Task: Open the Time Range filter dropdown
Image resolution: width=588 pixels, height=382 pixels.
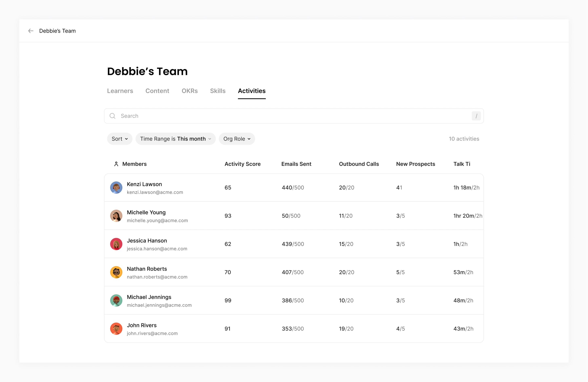Action: pos(175,139)
